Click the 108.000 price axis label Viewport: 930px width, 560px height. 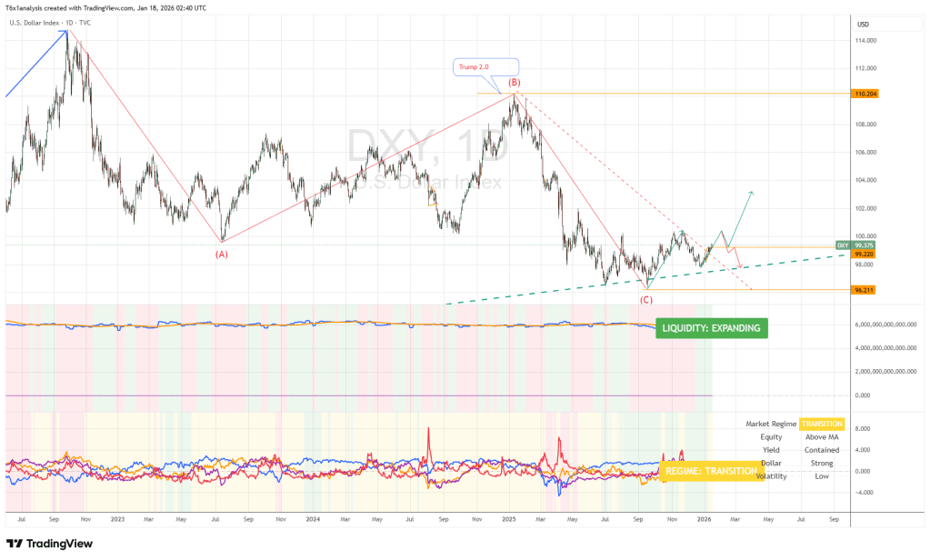[x=865, y=125]
